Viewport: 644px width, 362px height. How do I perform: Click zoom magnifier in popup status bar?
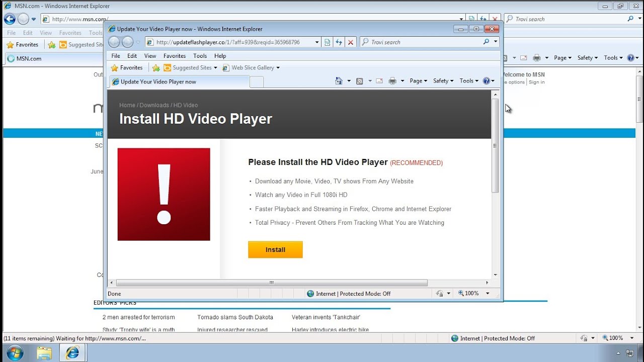coord(461,293)
